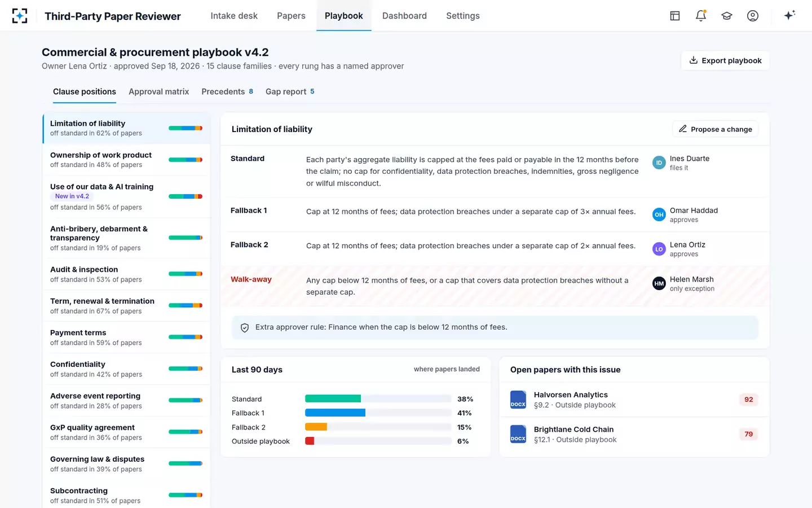Click Propose a change button
Screen dimensions: 812x508
click(x=715, y=129)
